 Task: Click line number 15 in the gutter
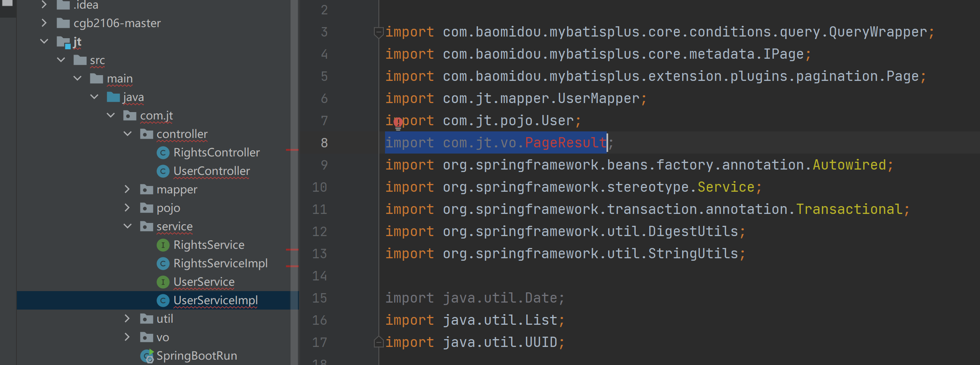point(320,298)
